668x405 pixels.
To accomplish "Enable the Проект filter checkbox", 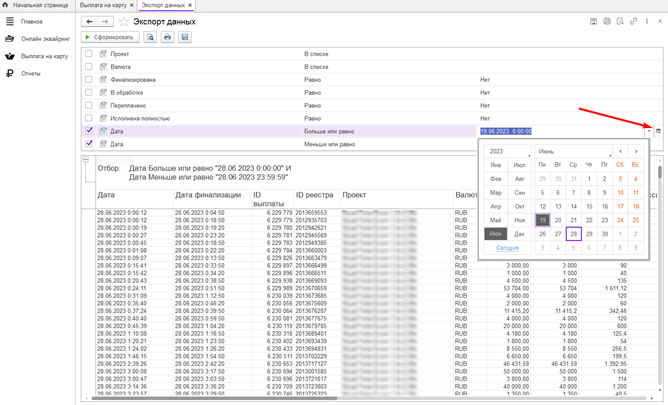I will click(89, 54).
